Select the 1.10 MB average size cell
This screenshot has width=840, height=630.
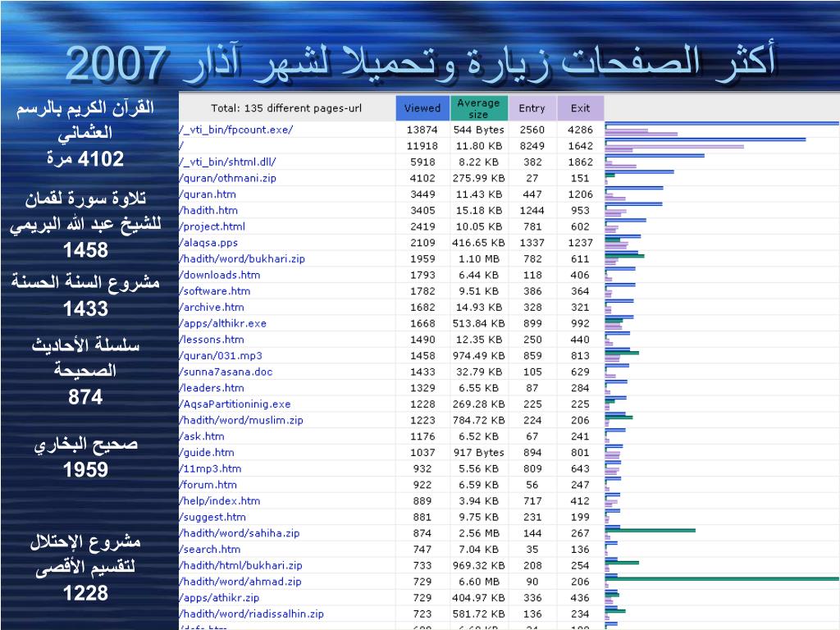coord(479,258)
